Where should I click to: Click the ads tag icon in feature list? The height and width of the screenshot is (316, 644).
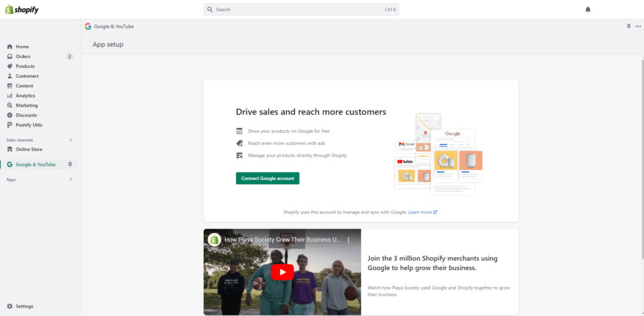(x=240, y=144)
